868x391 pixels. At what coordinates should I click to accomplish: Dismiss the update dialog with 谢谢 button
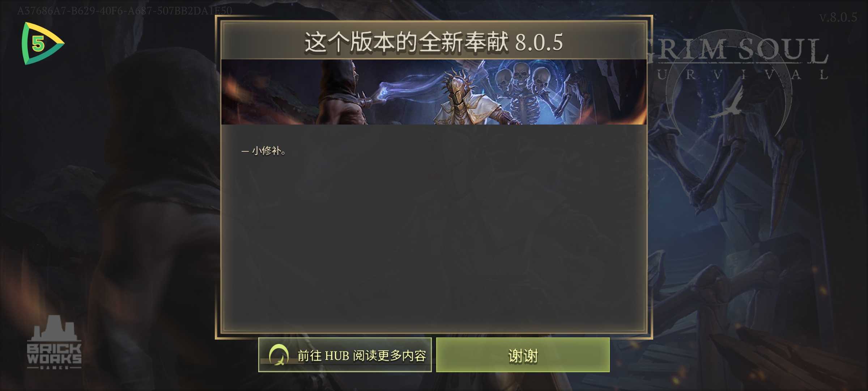pos(523,355)
